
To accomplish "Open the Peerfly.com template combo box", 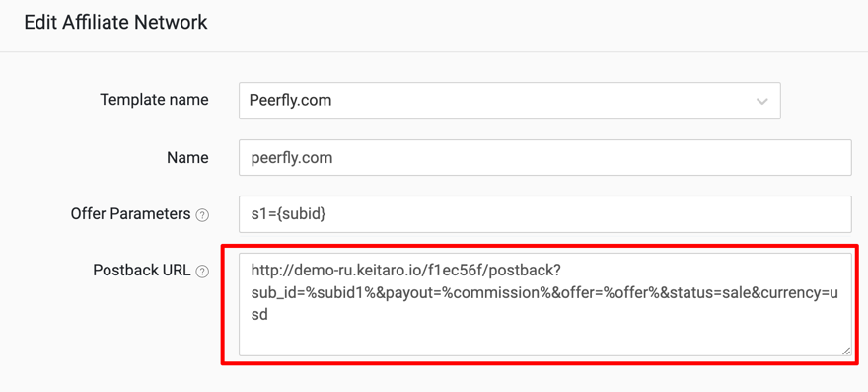I will (x=509, y=101).
